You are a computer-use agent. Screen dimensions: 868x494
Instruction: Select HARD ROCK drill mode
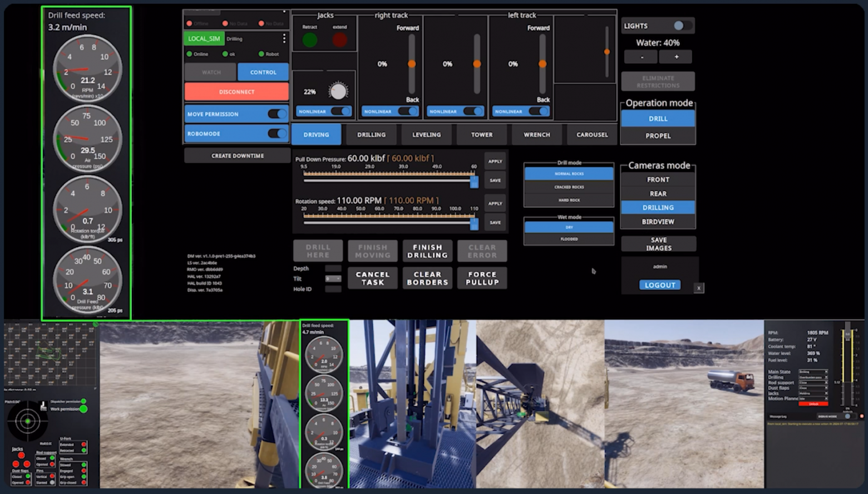pos(569,200)
